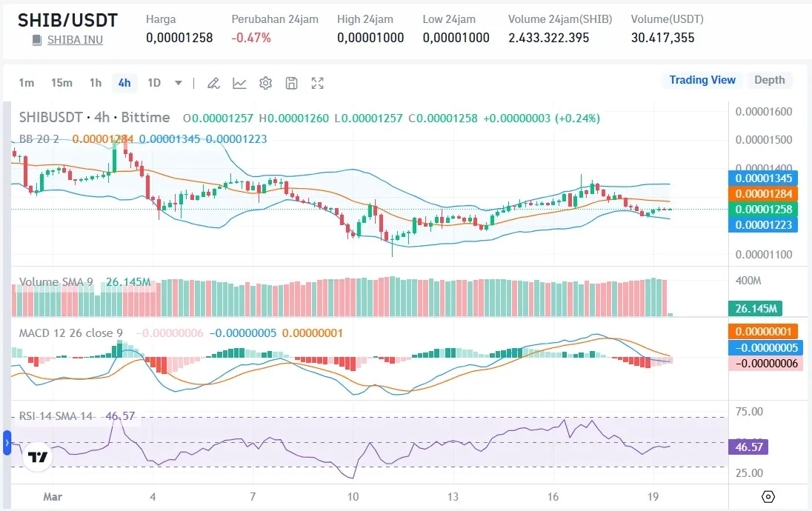Click the 0.00001500 price scale label
Viewport: 812px width, 511px height.
pos(764,140)
